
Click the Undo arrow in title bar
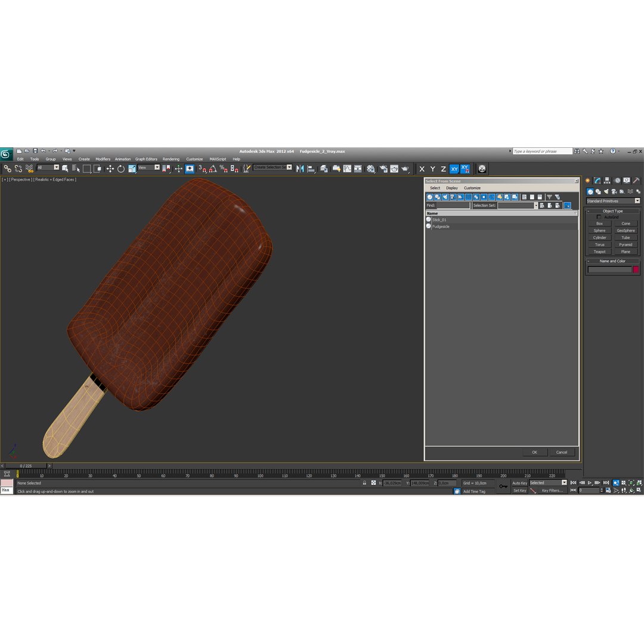coord(43,151)
